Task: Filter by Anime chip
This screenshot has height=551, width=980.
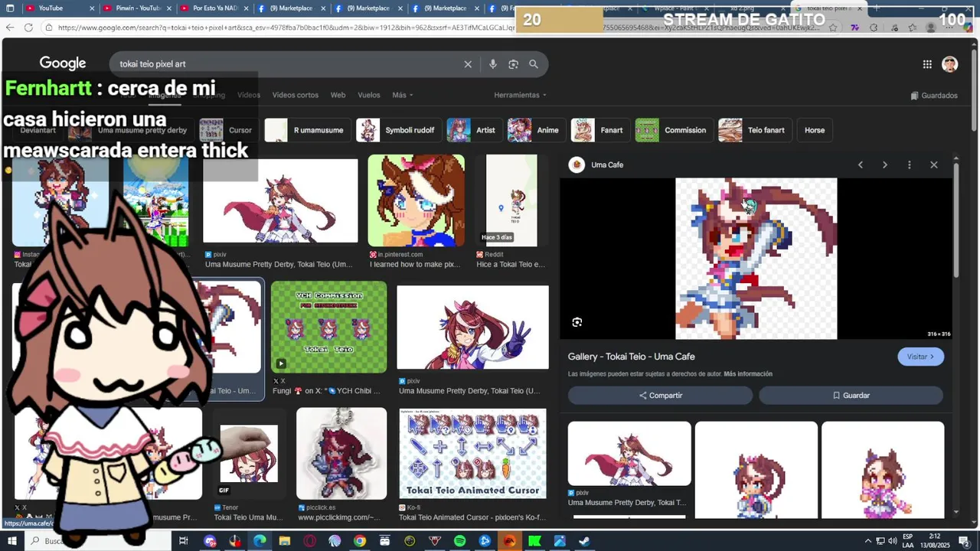Action: (536, 130)
